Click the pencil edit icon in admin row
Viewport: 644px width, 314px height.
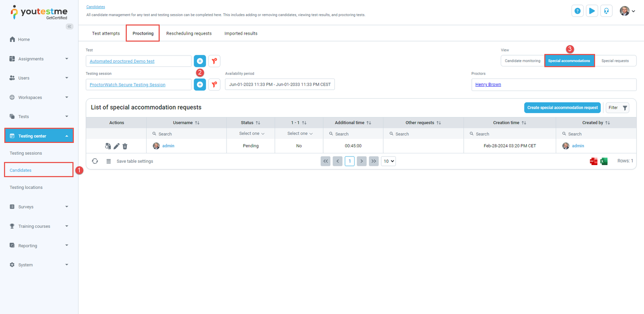(x=116, y=146)
